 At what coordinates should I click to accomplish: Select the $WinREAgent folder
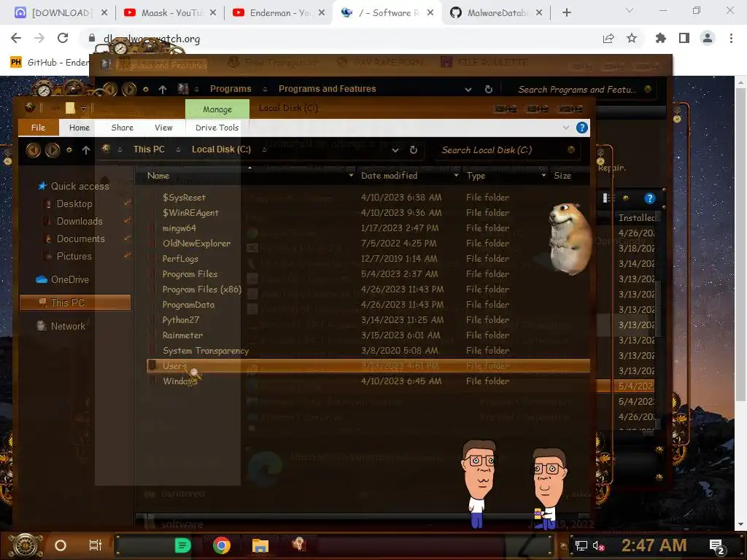[x=190, y=212]
